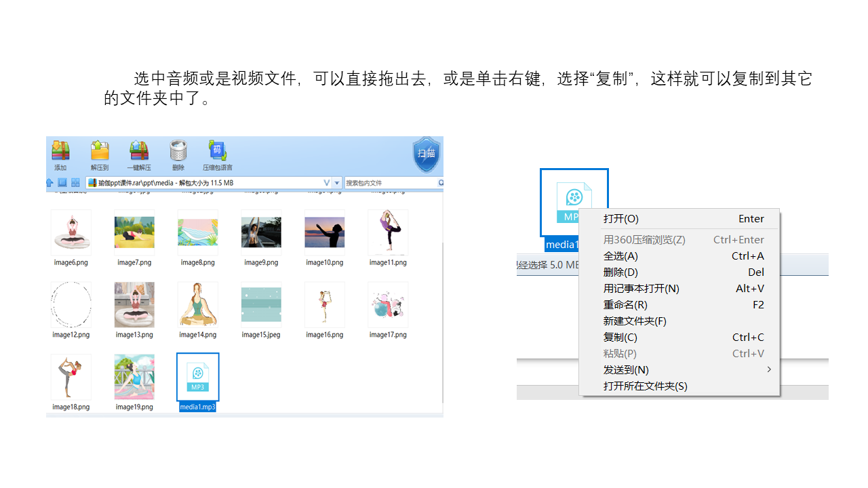The height and width of the screenshot is (488, 868).
Task: Expand the 发送到(N) submenu arrow
Action: click(768, 369)
